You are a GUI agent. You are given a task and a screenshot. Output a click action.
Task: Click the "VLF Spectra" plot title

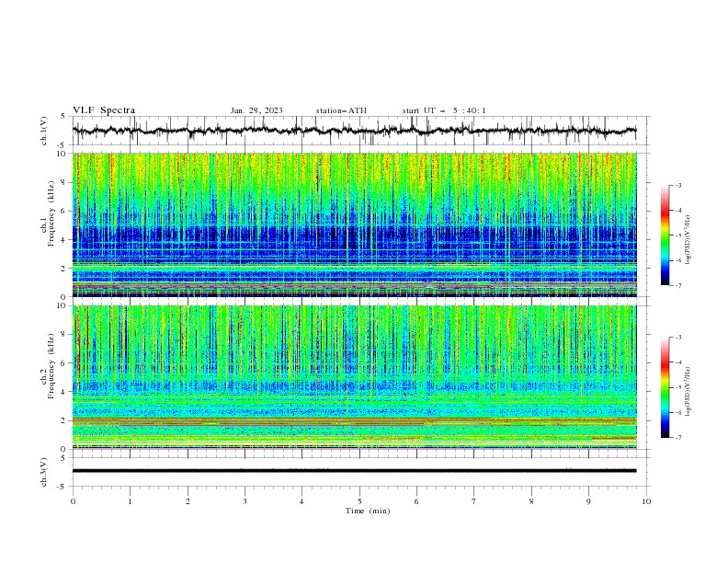pos(104,110)
